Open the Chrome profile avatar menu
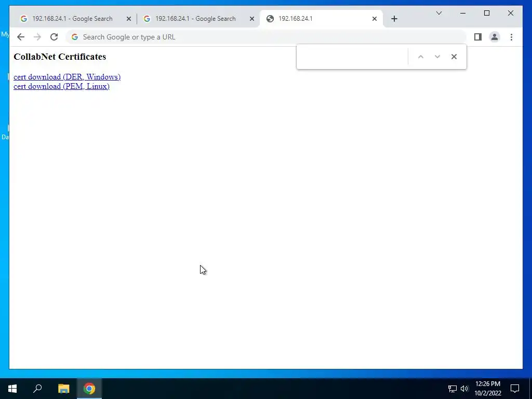The image size is (532, 399). tap(495, 37)
